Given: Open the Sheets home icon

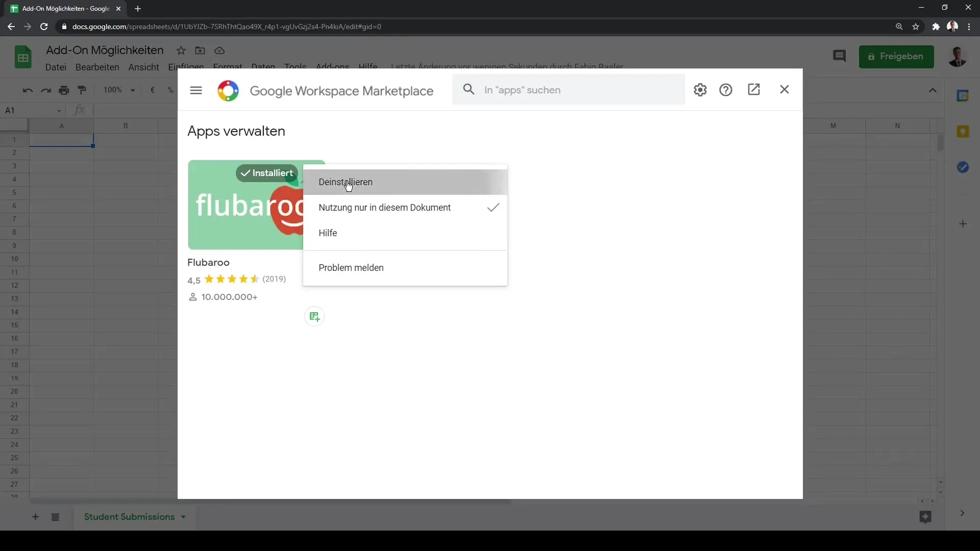Looking at the screenshot, I should tap(23, 57).
